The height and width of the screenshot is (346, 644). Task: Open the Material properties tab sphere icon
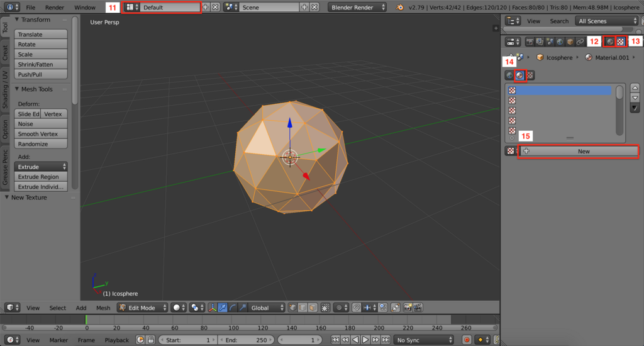tap(610, 42)
